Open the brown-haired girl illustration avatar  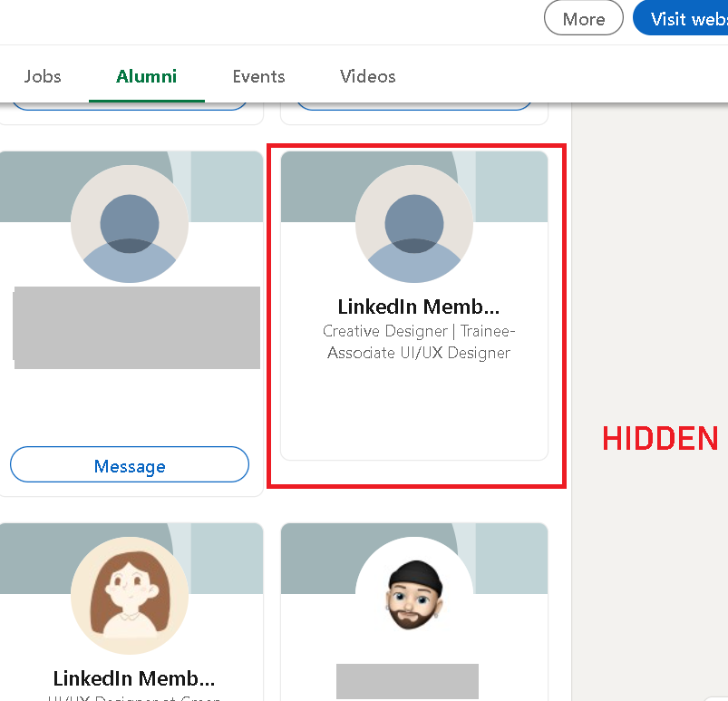coord(130,596)
